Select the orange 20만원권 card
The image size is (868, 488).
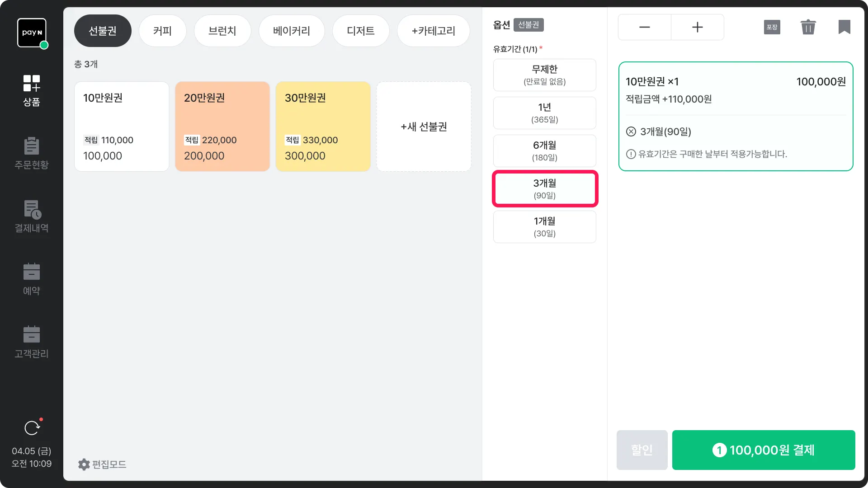coord(222,127)
